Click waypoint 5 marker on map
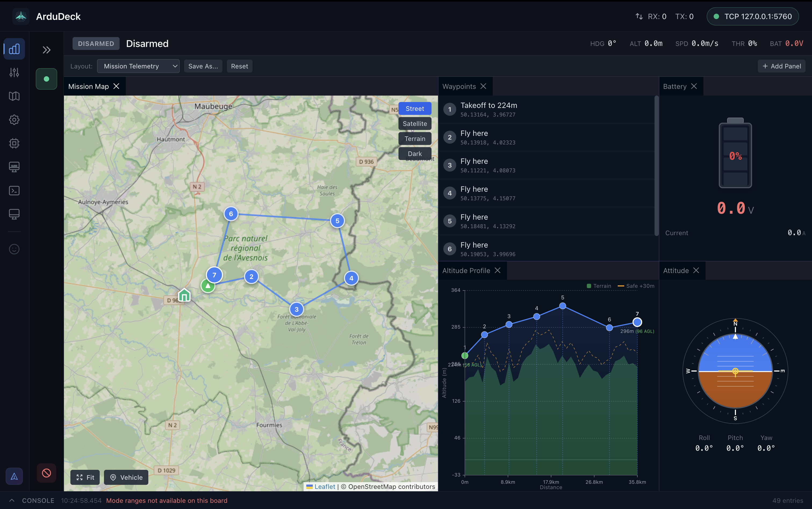This screenshot has height=509, width=812. [337, 221]
